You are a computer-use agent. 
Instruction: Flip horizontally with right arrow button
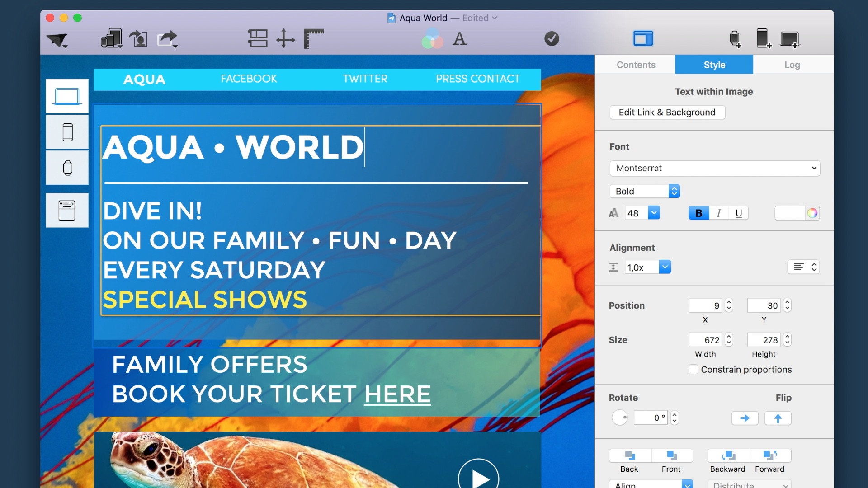(x=745, y=418)
